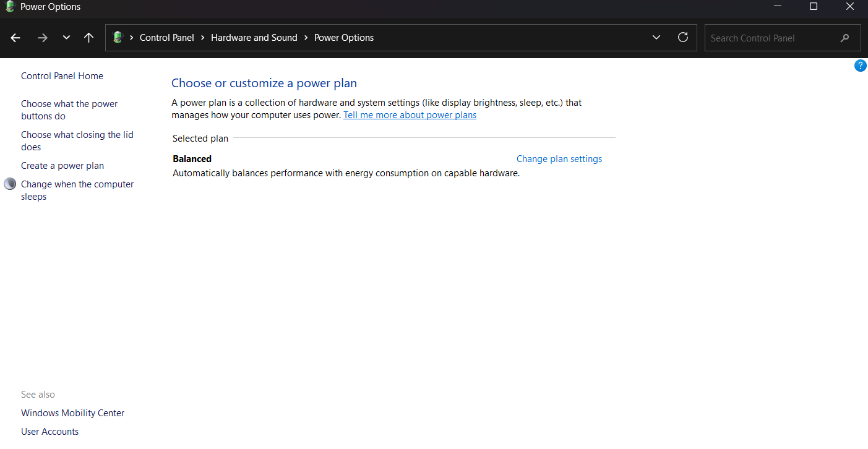Go up one level with up arrow
This screenshot has height=449, width=868.
click(88, 38)
